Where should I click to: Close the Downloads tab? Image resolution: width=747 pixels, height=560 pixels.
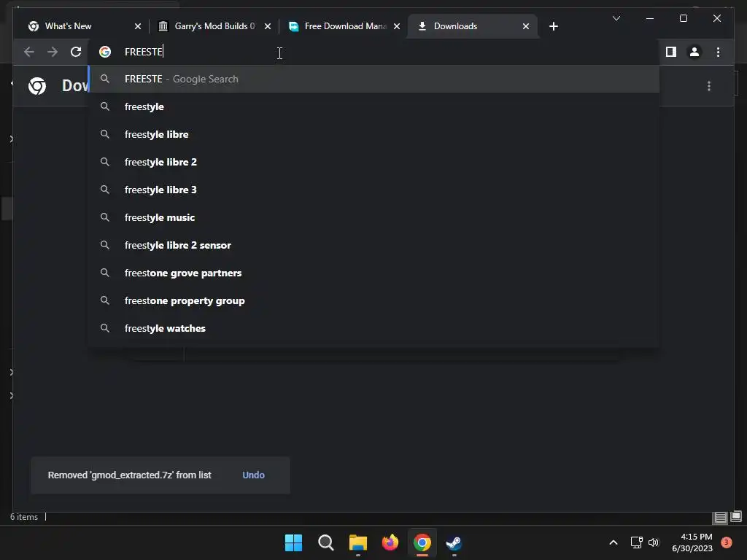(x=526, y=26)
